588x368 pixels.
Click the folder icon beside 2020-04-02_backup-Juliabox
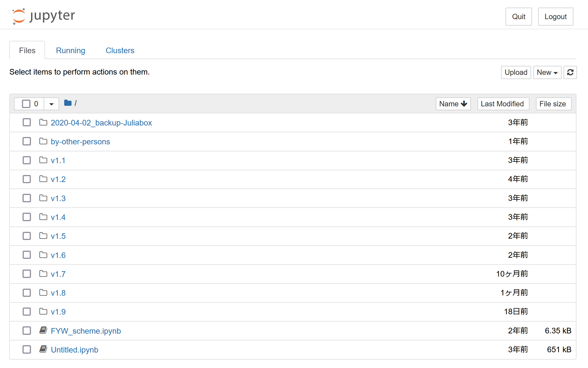43,122
